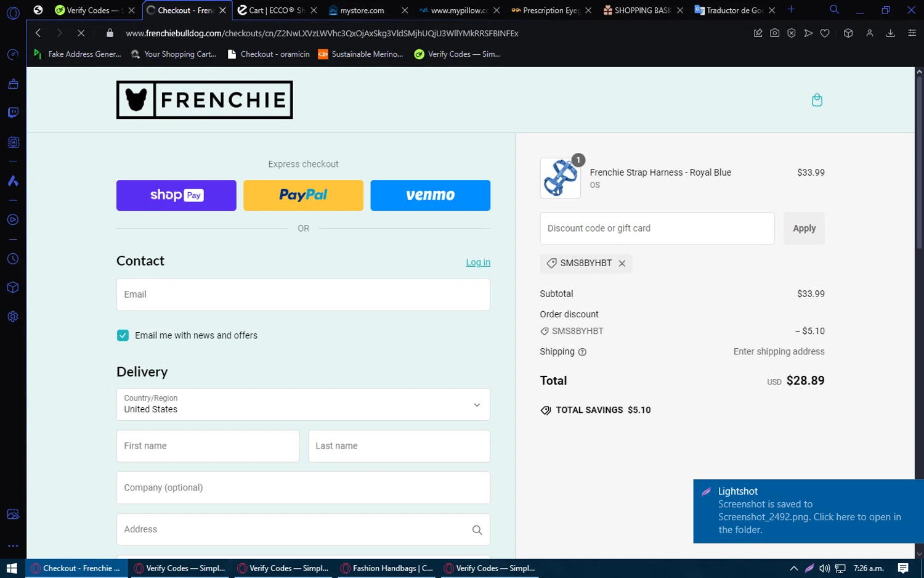Click the Frenchie Strap Harness product thumbnail
Image resolution: width=924 pixels, height=578 pixels.
(560, 178)
